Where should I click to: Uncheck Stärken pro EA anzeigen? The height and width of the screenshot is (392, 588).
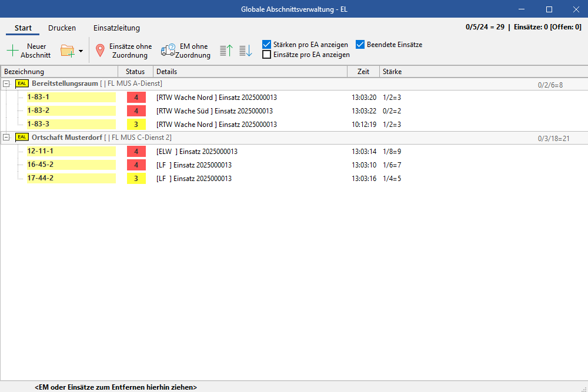[x=266, y=45]
